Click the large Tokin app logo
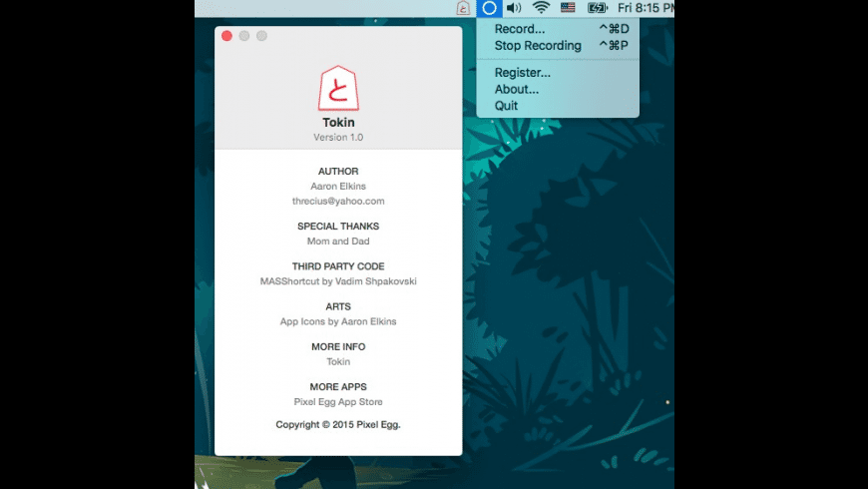This screenshot has height=489, width=868. pyautogui.click(x=338, y=88)
